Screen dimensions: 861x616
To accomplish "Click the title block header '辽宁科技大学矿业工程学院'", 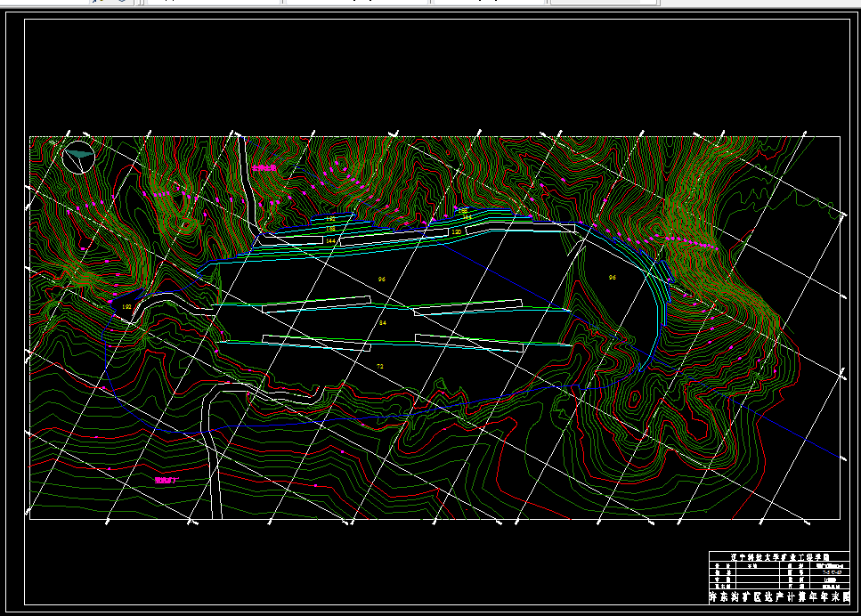I will click(780, 556).
